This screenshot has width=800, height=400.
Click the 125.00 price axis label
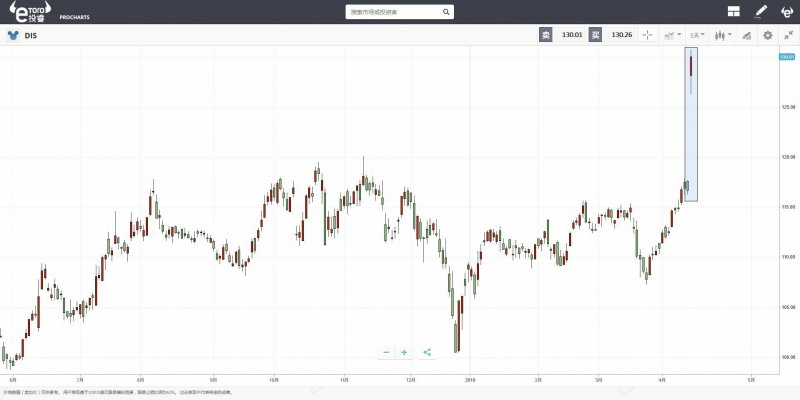pyautogui.click(x=789, y=107)
